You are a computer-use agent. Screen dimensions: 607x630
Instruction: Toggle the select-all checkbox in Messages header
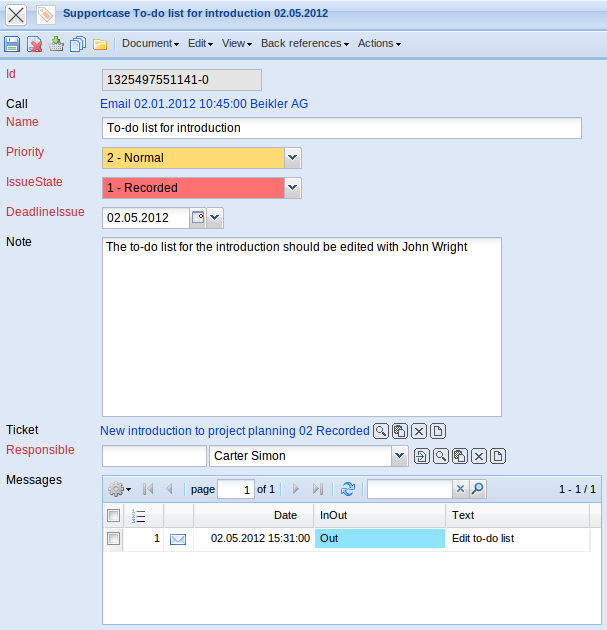click(114, 515)
